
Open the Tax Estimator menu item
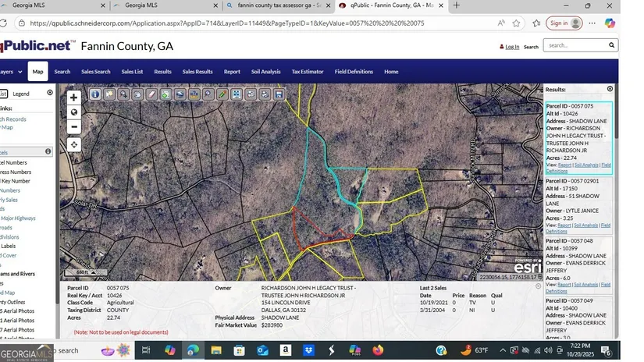(x=307, y=72)
